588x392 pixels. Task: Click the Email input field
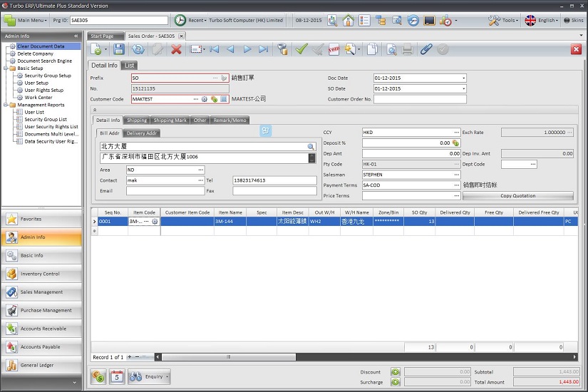click(x=165, y=190)
